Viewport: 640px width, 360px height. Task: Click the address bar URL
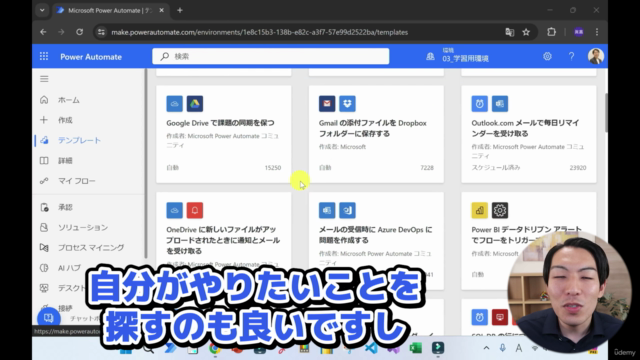260,32
